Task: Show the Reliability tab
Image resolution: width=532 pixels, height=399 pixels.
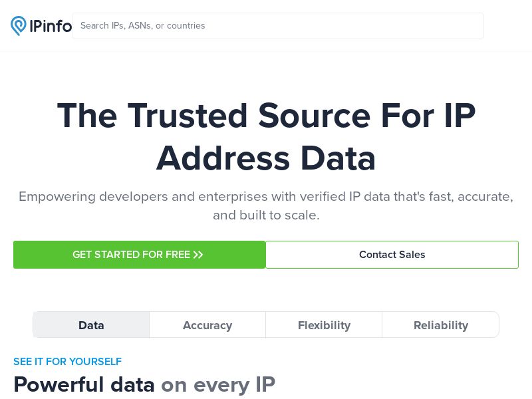Action: (x=440, y=325)
